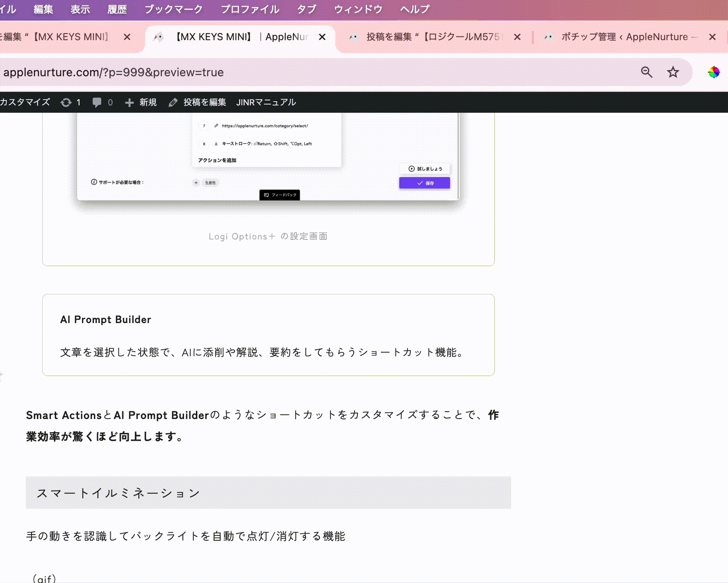Image resolution: width=728 pixels, height=583 pixels.
Task: Click the 試しましょう button in the image
Action: click(x=425, y=169)
